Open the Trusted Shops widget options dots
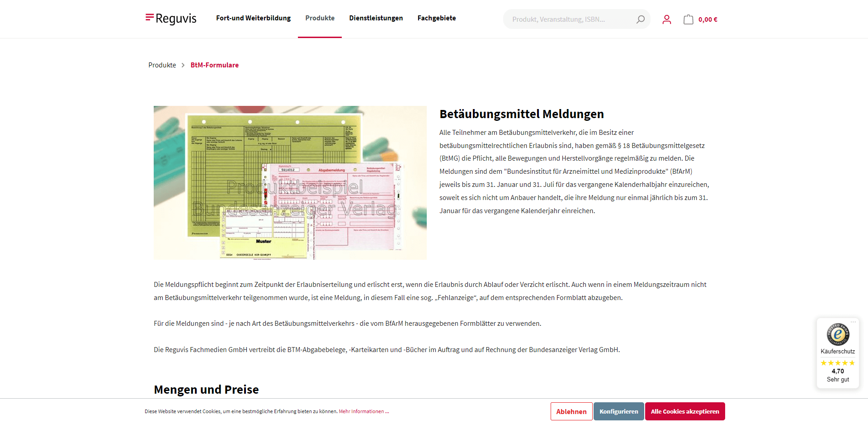The height and width of the screenshot is (424, 868). click(853, 322)
